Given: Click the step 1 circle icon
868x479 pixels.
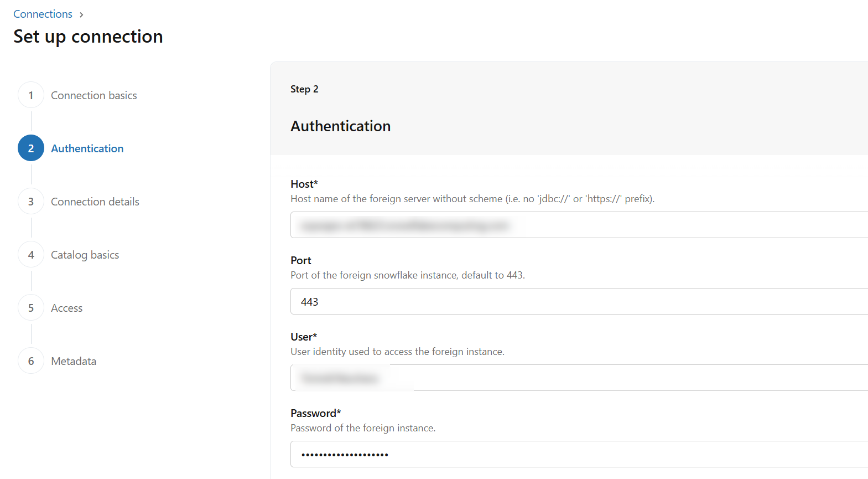Looking at the screenshot, I should coord(31,95).
